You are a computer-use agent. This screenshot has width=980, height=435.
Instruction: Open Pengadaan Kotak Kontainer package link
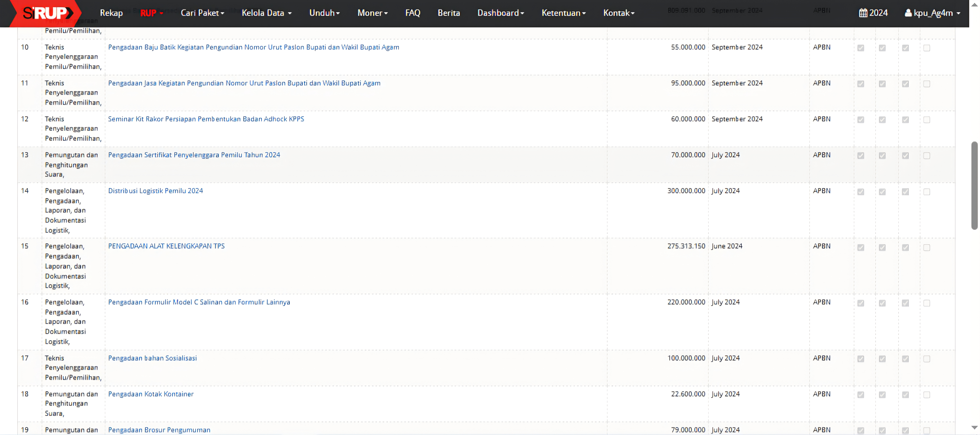point(151,394)
